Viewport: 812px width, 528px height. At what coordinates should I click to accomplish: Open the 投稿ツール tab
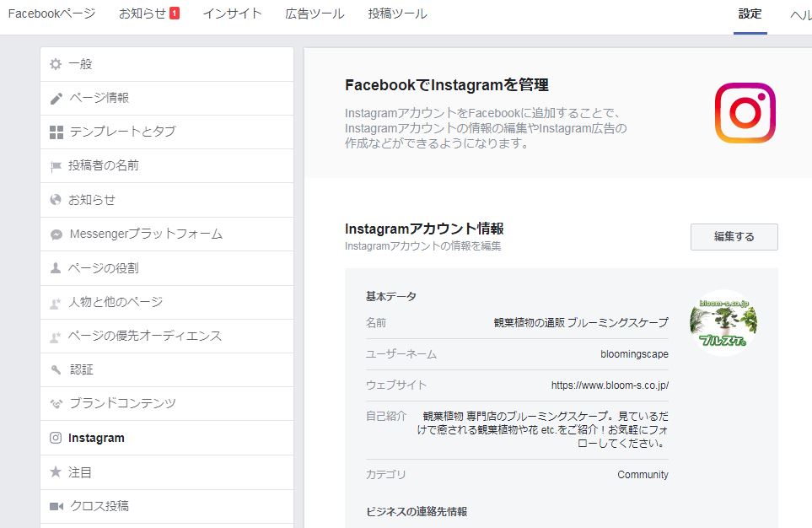(397, 13)
